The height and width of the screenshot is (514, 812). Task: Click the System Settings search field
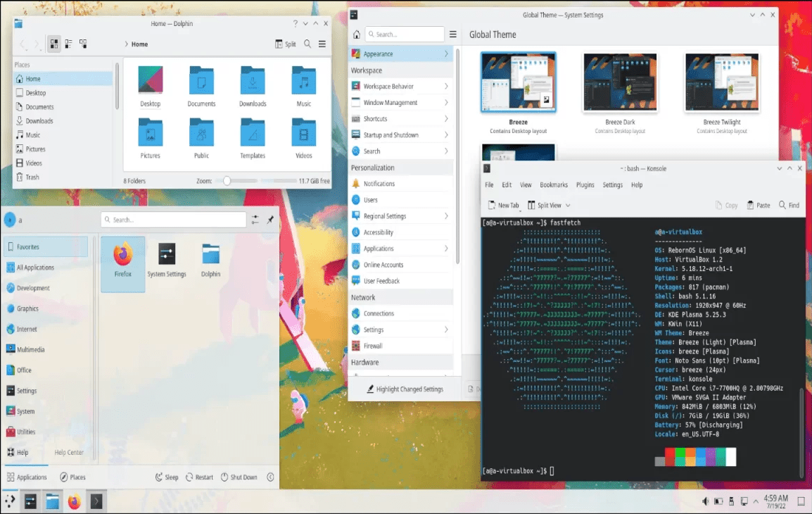pyautogui.click(x=405, y=35)
